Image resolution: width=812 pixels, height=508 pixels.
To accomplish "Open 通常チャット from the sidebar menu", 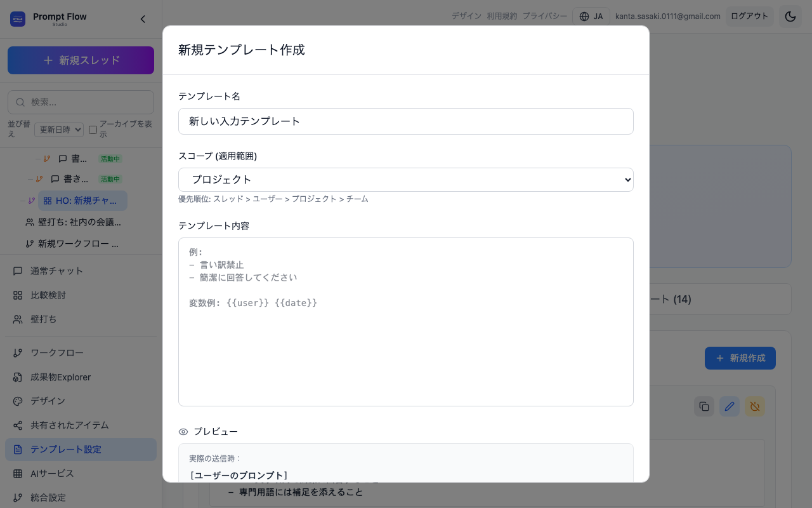I will [81, 271].
